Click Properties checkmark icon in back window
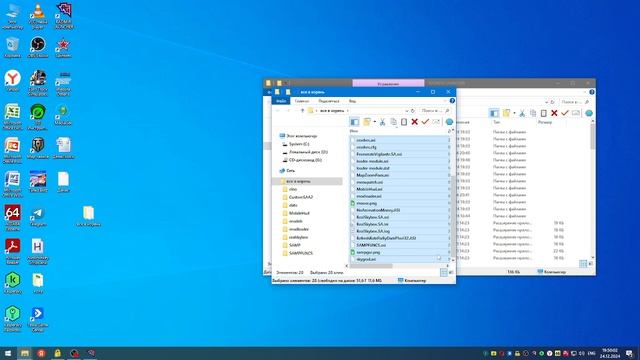640x360 pixels. point(565,113)
